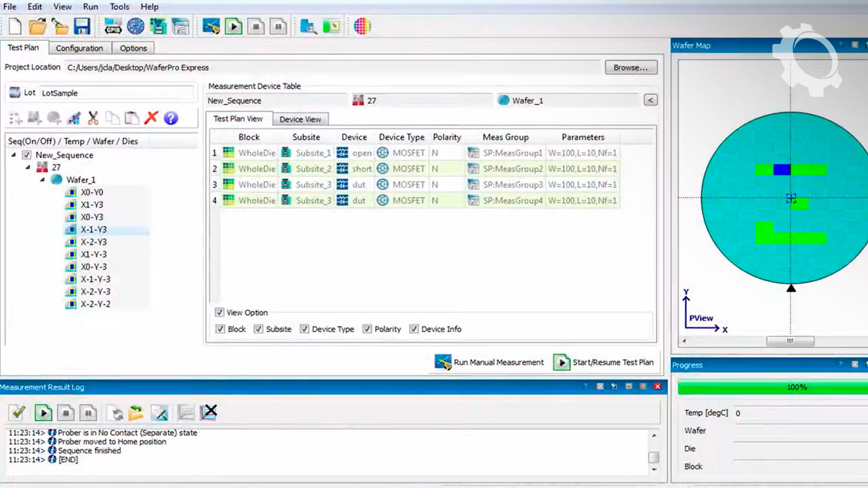Click the save floppy disk icon
The height and width of the screenshot is (488, 868).
(x=82, y=26)
